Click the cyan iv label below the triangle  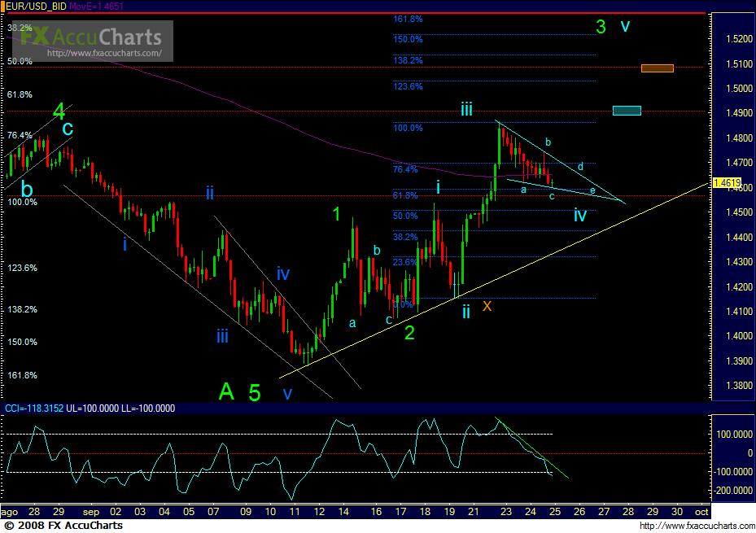pos(579,216)
